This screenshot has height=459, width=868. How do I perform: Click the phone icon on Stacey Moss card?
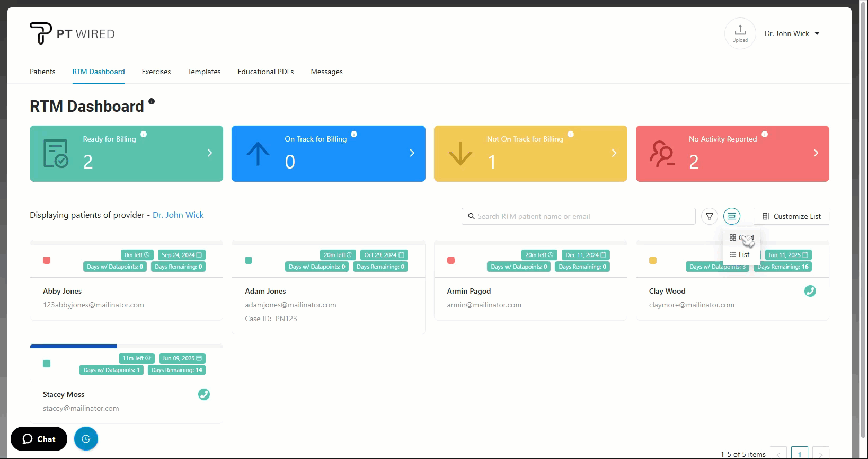point(203,394)
